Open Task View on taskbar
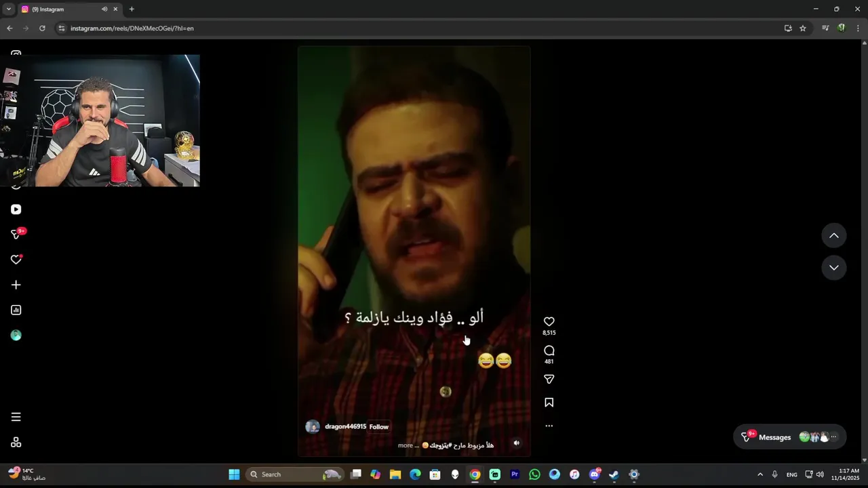The height and width of the screenshot is (488, 868). tap(356, 474)
